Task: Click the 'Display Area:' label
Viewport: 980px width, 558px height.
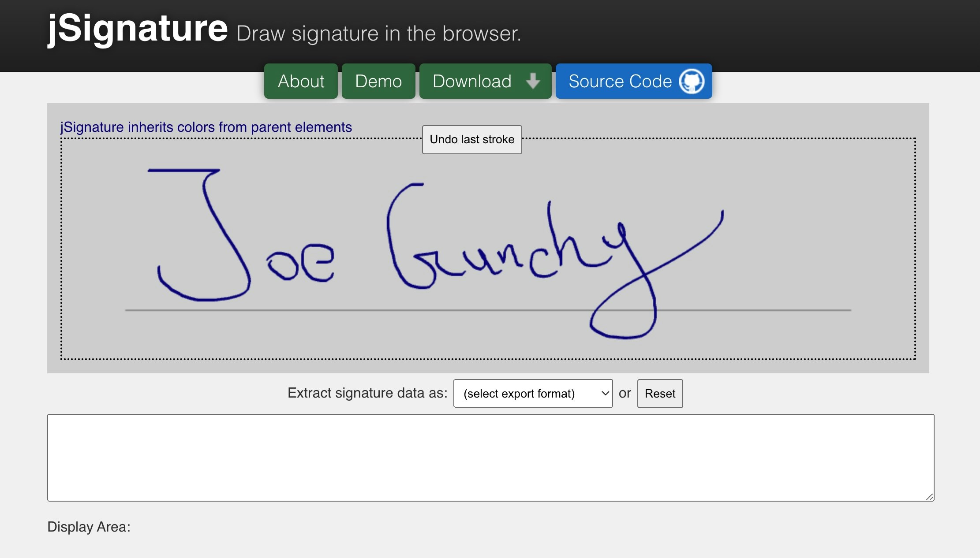Action: pos(89,527)
